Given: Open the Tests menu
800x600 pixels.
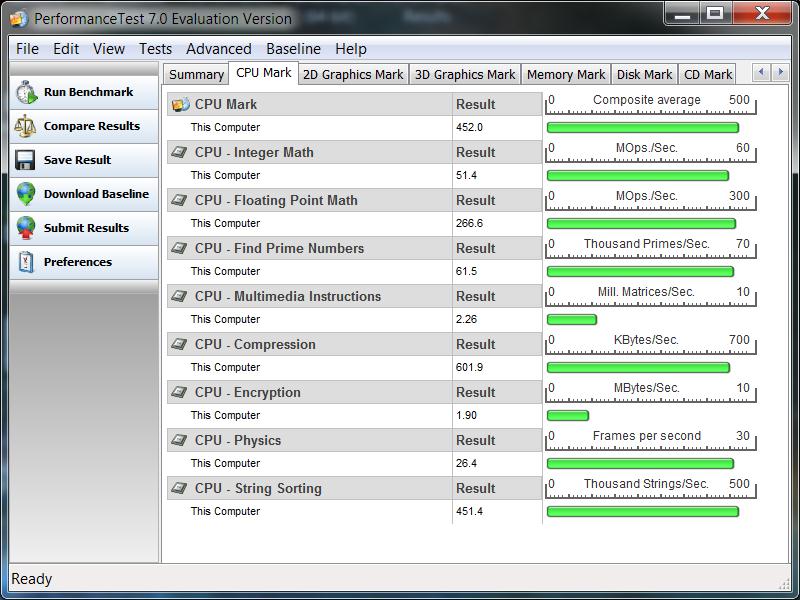Looking at the screenshot, I should coord(156,49).
